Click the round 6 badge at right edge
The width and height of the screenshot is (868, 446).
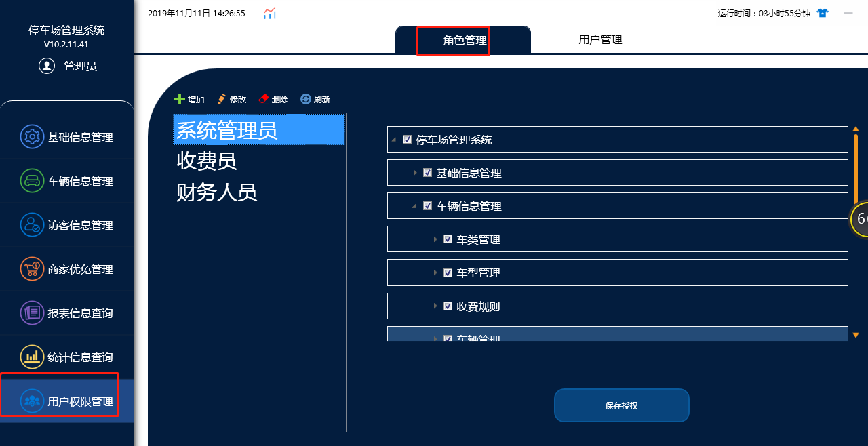pyautogui.click(x=860, y=220)
